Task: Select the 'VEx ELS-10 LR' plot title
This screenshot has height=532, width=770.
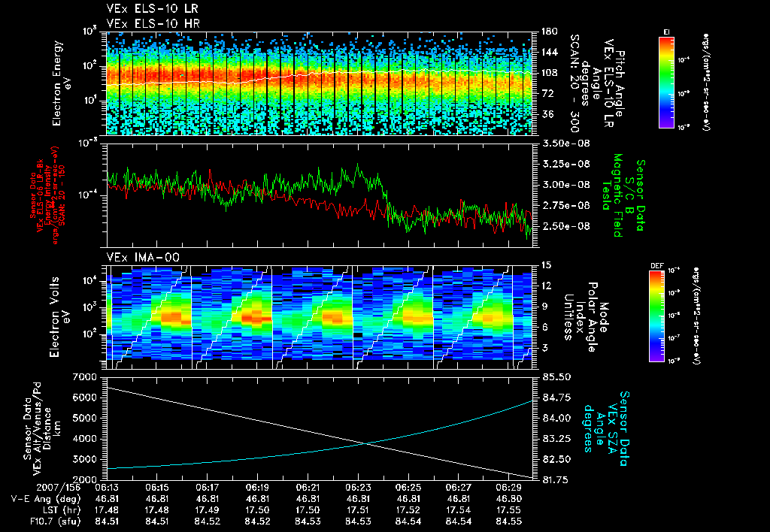Action: (152, 9)
